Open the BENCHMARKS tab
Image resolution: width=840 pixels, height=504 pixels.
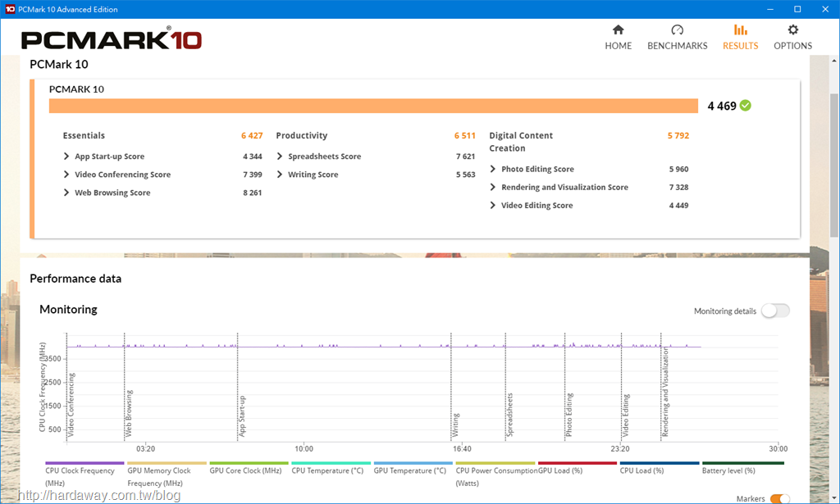(x=677, y=38)
